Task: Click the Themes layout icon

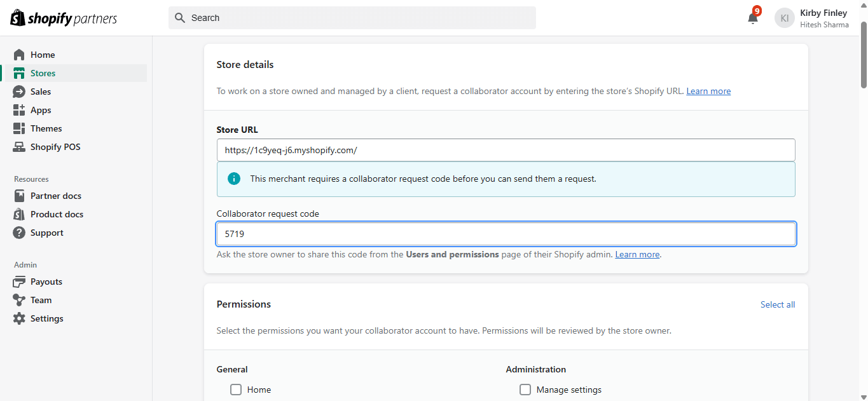Action: [19, 128]
